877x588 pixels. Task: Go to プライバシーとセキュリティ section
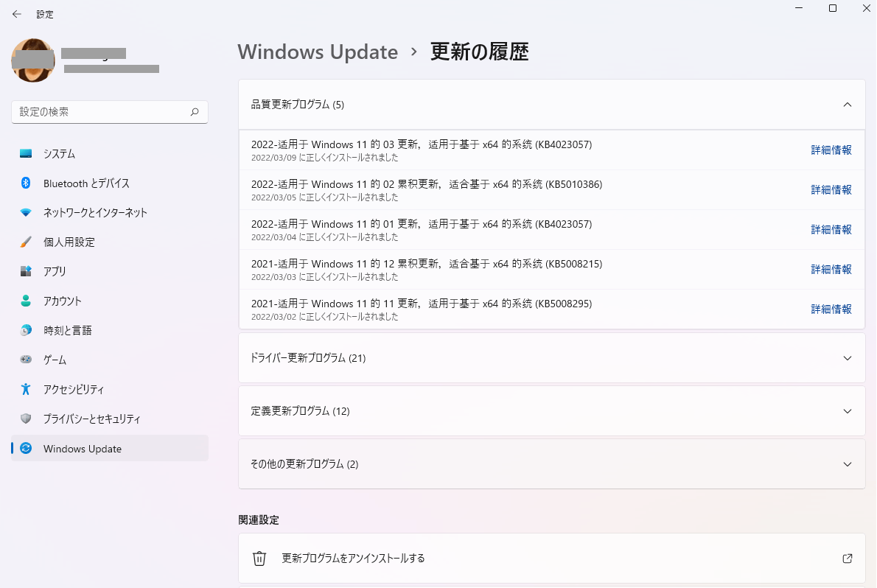tap(110, 419)
